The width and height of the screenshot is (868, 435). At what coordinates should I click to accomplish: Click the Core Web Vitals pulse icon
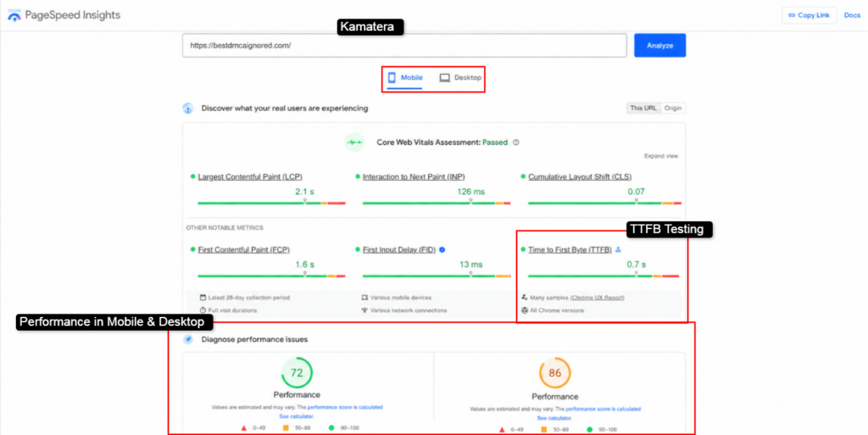coord(354,142)
